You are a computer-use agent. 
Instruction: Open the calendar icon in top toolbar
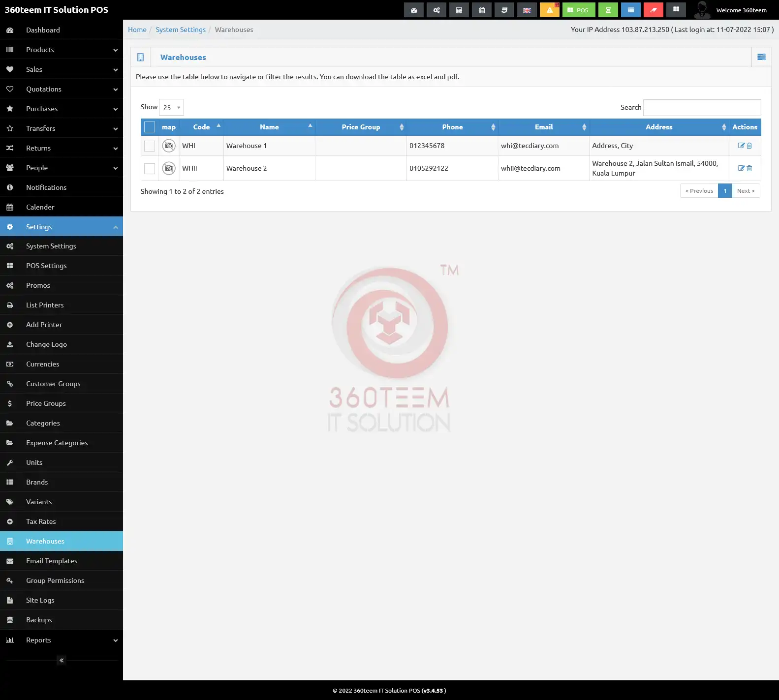coord(482,10)
